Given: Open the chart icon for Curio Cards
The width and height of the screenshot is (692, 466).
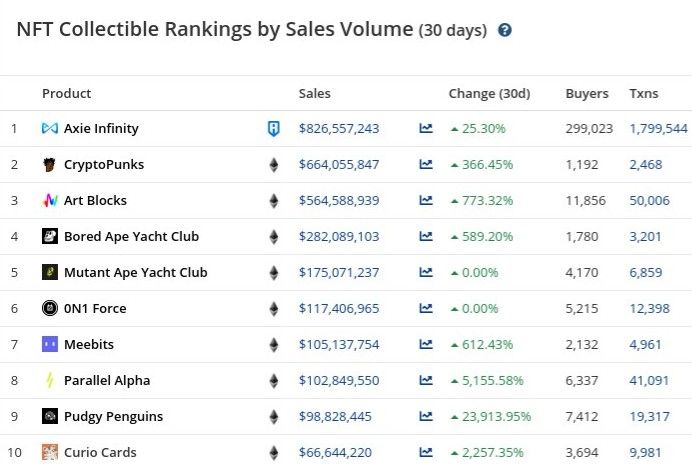Looking at the screenshot, I should 427,453.
